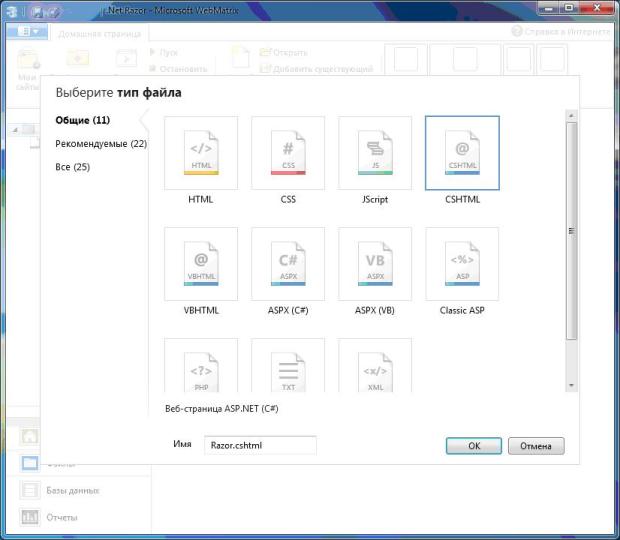The width and height of the screenshot is (620, 540).
Task: Select the PHP file type icon
Action: [201, 365]
